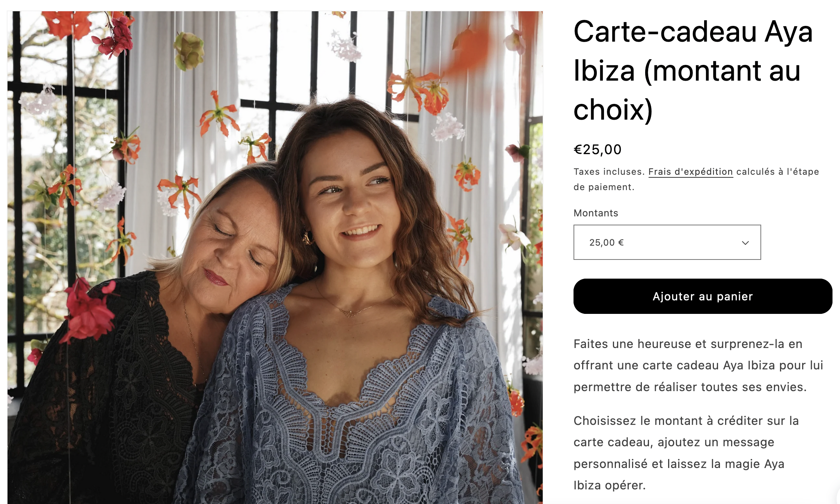Open the Frais d'expédition link
This screenshot has width=840, height=504.
[691, 172]
